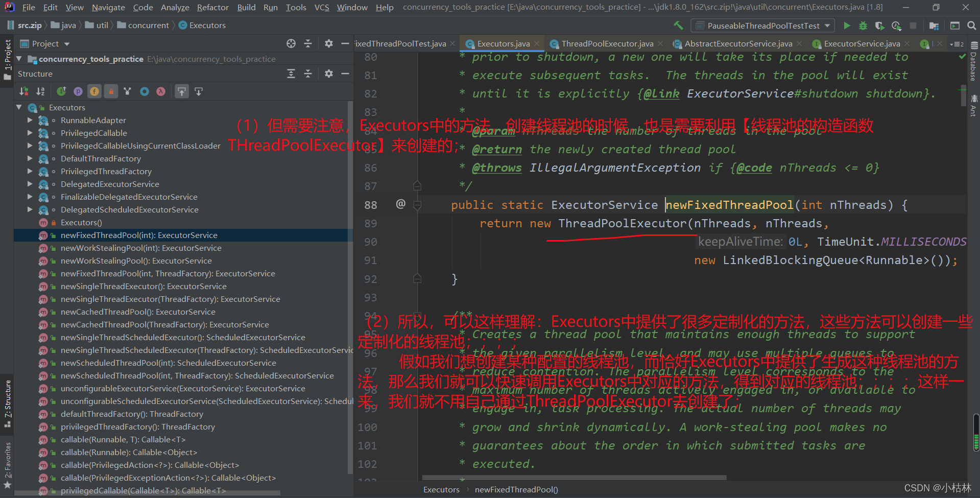Screen dimensions: 980x498
Task: Click newFixedThreadPool() breadcrumb at editor bottom
Action: pos(516,489)
